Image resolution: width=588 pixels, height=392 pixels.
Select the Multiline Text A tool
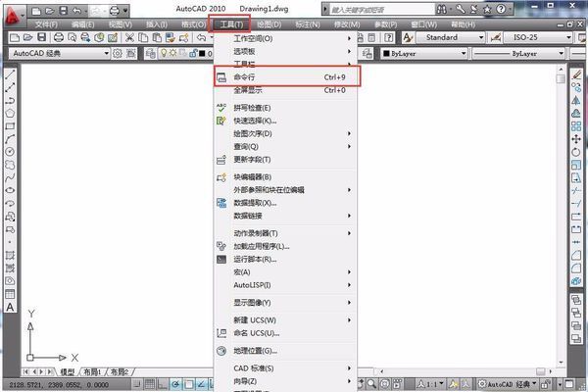coord(10,307)
